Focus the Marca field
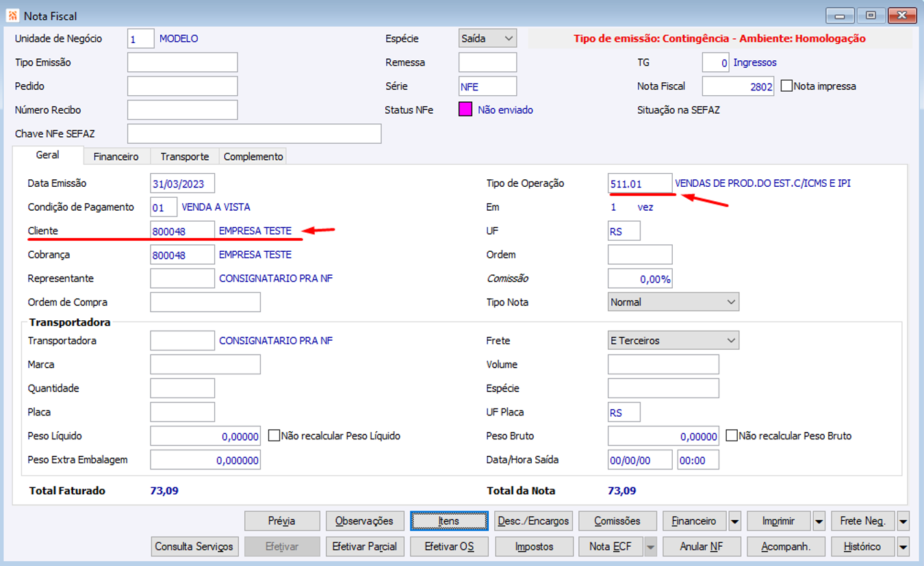Viewport: 924px width, 566px height. [205, 364]
